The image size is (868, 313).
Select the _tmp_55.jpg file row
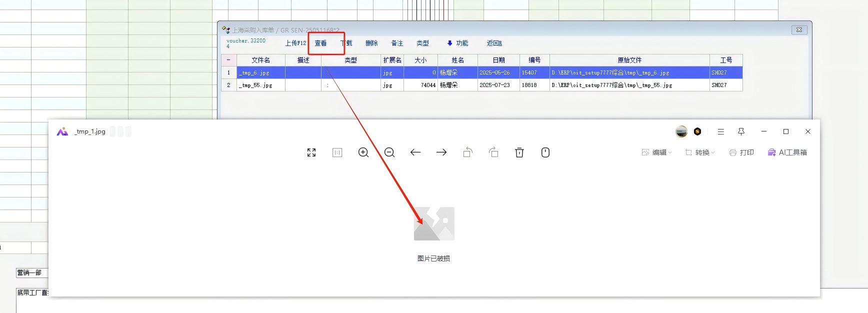(x=260, y=85)
